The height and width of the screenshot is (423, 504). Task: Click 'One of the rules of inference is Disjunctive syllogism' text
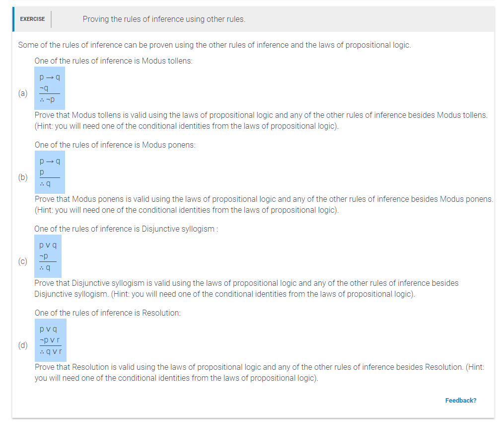[x=126, y=229]
